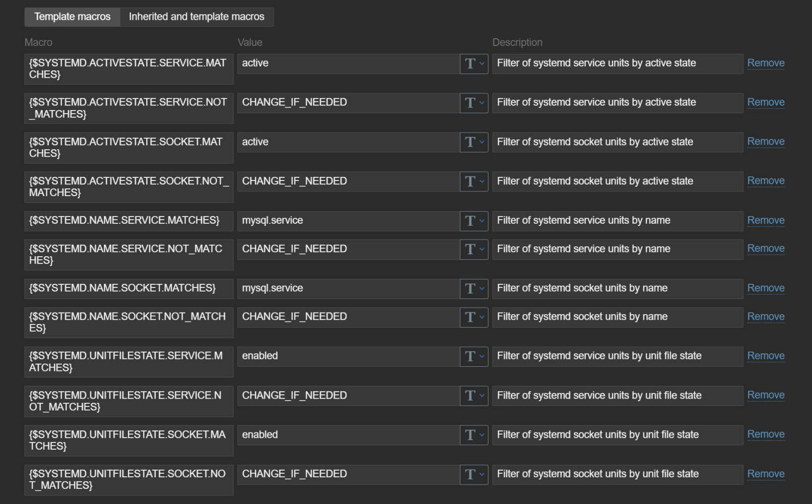The width and height of the screenshot is (812, 504).
Task: Click the {$SYSTEMD.NAME.SERVICE.MATCHES} macro name field
Action: [x=128, y=221]
